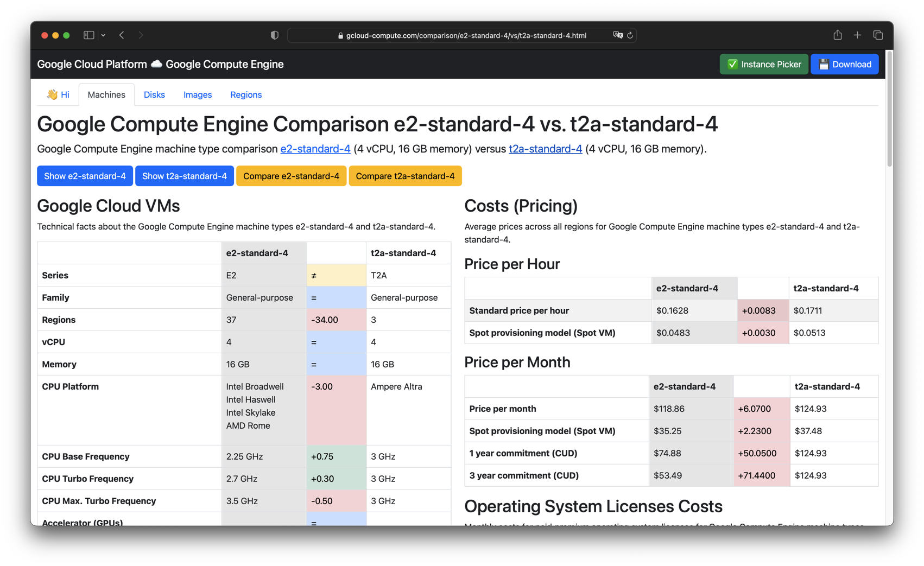Click the Costs (Pricing) heading
Viewport: 924px width, 566px height.
[521, 206]
